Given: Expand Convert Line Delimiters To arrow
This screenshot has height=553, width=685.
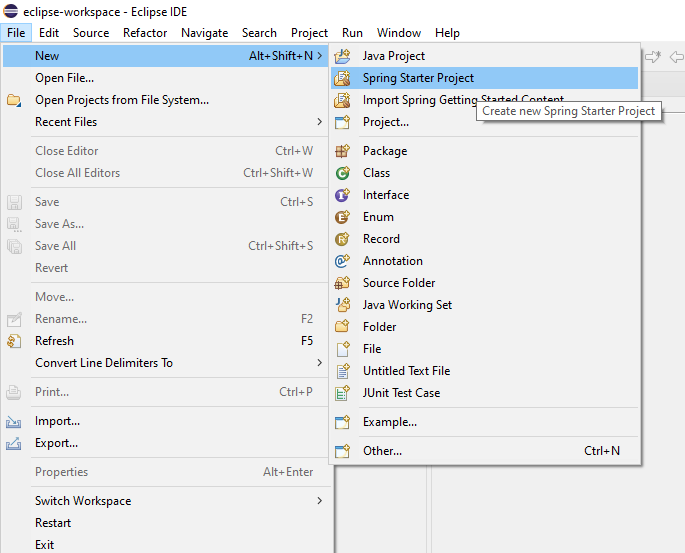Looking at the screenshot, I should [x=320, y=363].
